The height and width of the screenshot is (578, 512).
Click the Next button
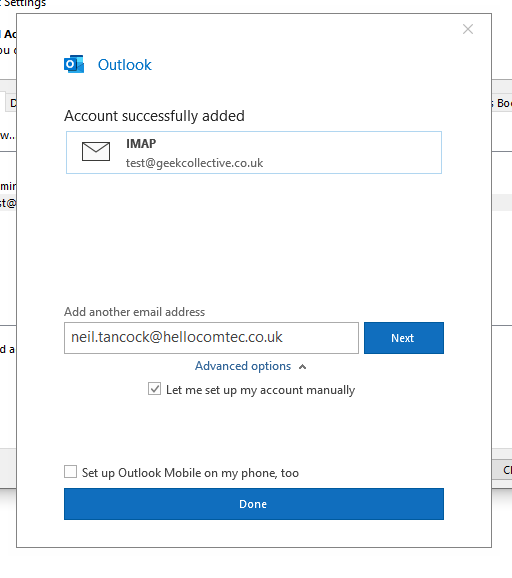click(x=404, y=338)
